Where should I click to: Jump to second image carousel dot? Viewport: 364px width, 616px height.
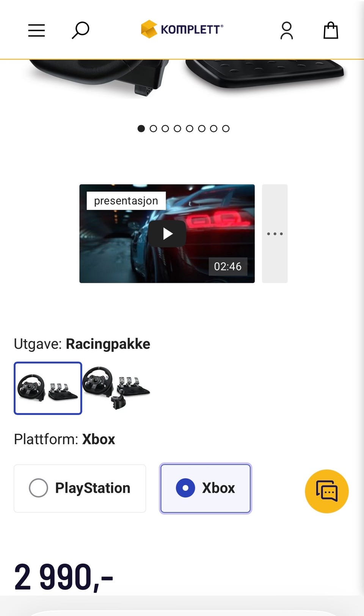coord(153,129)
